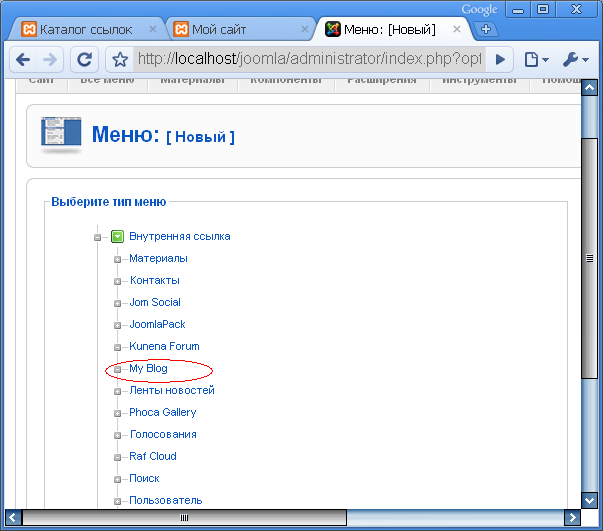Click the Go arrow next to the address bar
Image resolution: width=603 pixels, height=531 pixels.
[500, 60]
